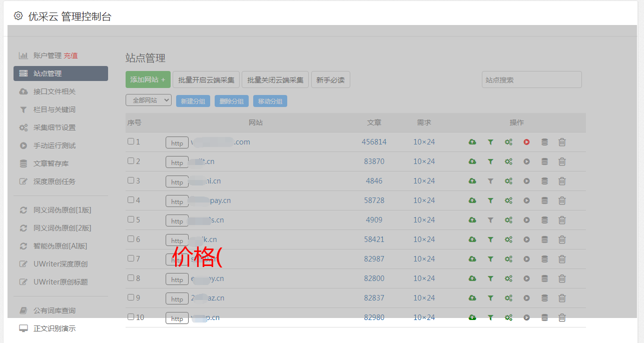Click the cloud upload icon in row 7
This screenshot has width=644, height=343.
(472, 259)
